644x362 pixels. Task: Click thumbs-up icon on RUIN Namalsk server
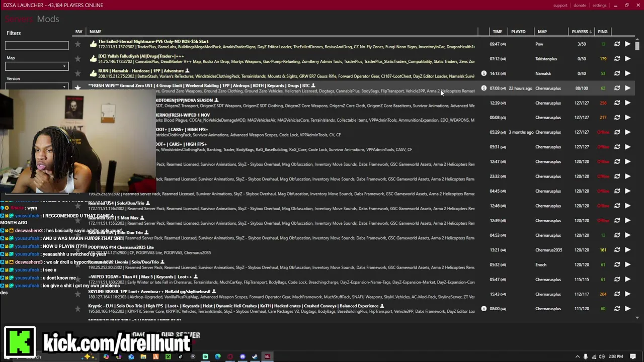point(93,73)
